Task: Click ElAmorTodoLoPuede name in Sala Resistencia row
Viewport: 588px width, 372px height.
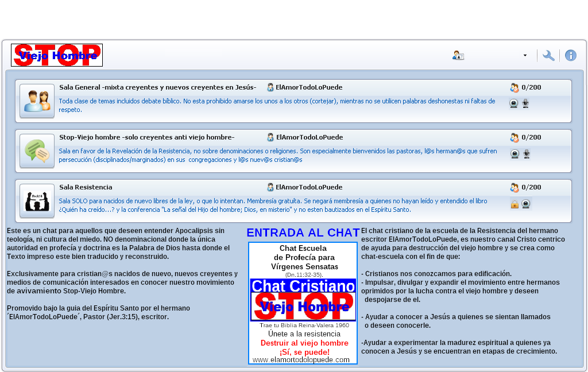Action: tap(309, 187)
